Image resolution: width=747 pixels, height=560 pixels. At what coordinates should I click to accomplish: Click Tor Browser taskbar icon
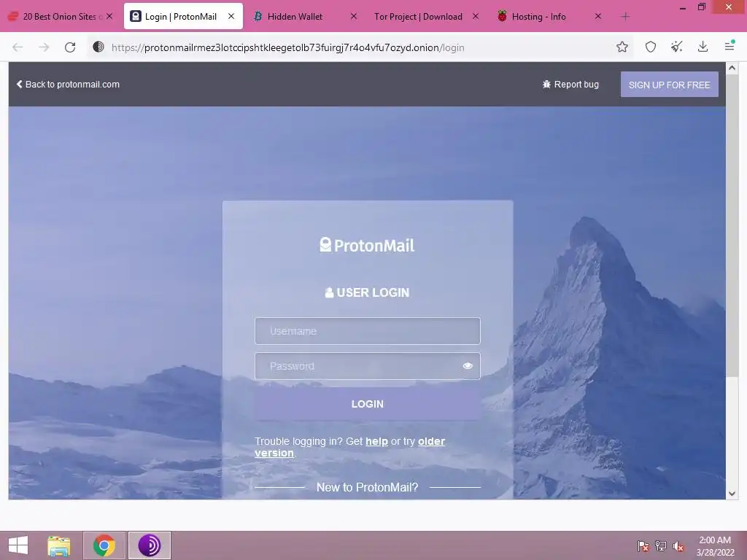pyautogui.click(x=149, y=545)
